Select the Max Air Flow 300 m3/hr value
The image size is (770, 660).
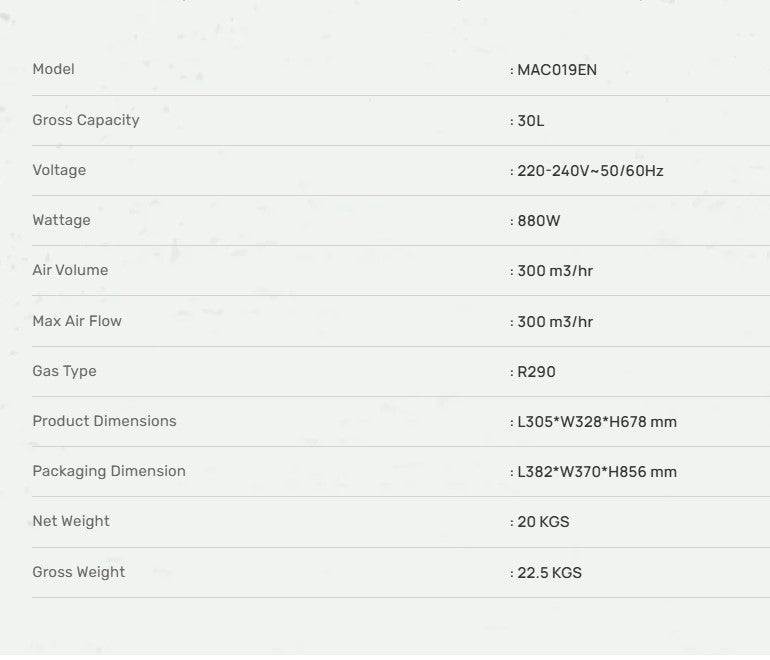(x=554, y=322)
